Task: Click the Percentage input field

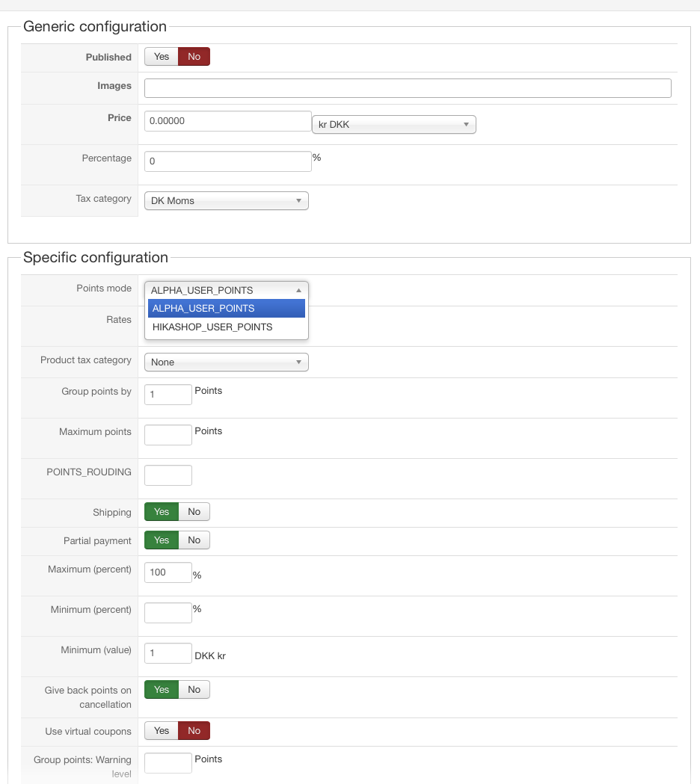Action: pyautogui.click(x=227, y=161)
